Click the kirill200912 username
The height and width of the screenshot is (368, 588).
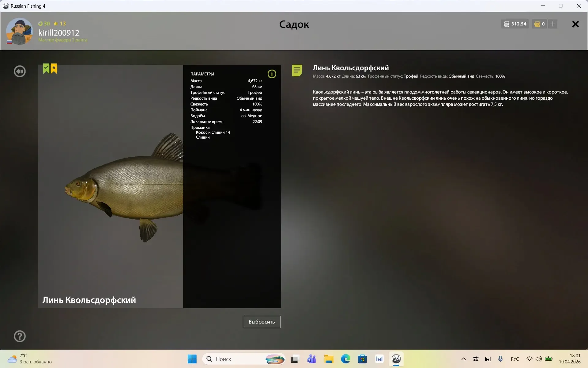coord(59,33)
